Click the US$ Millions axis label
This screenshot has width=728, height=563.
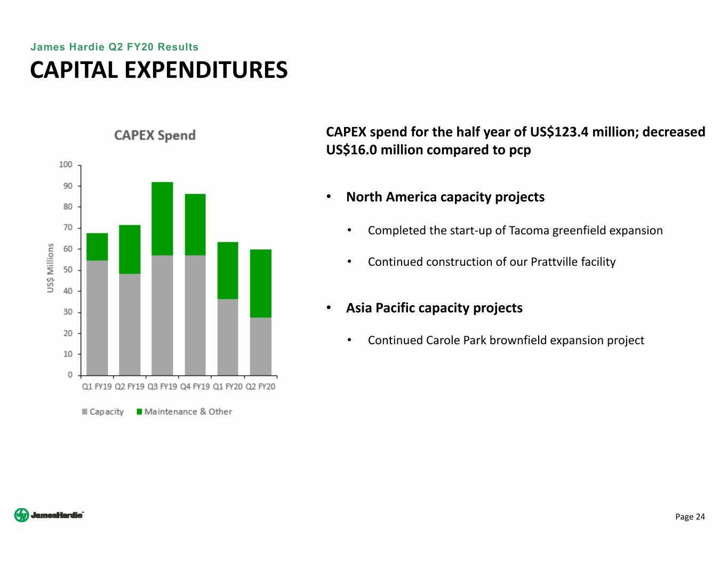pyautogui.click(x=51, y=268)
